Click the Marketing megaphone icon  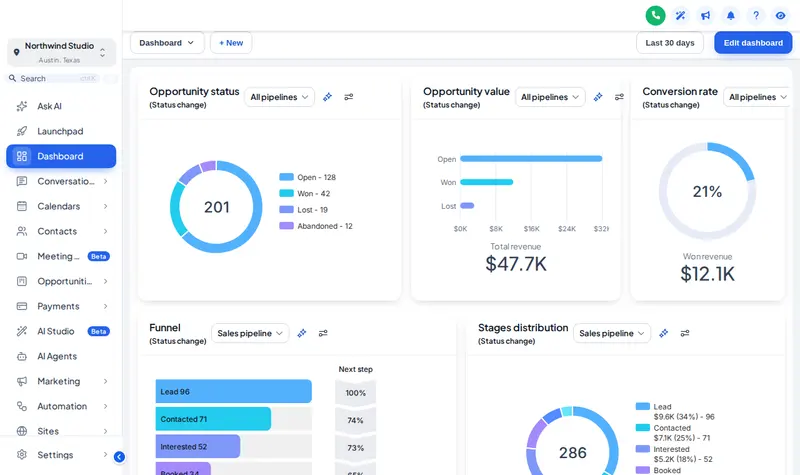pos(21,381)
